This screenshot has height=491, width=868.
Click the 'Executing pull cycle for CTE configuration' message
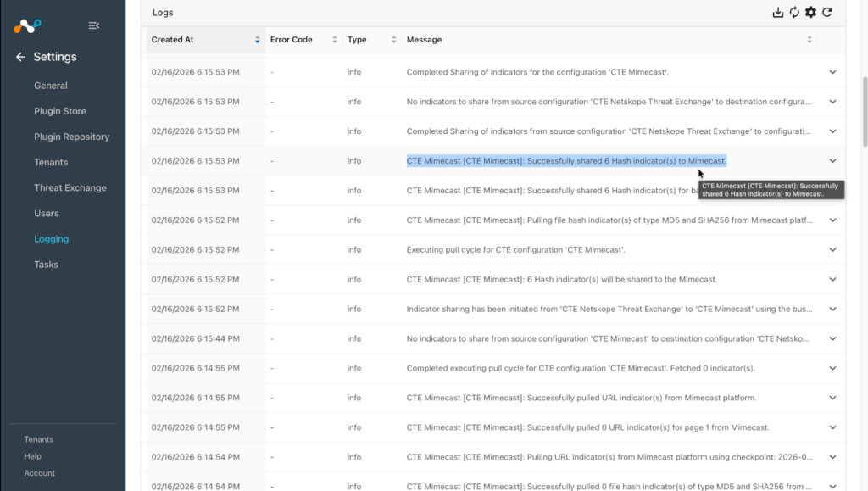516,250
